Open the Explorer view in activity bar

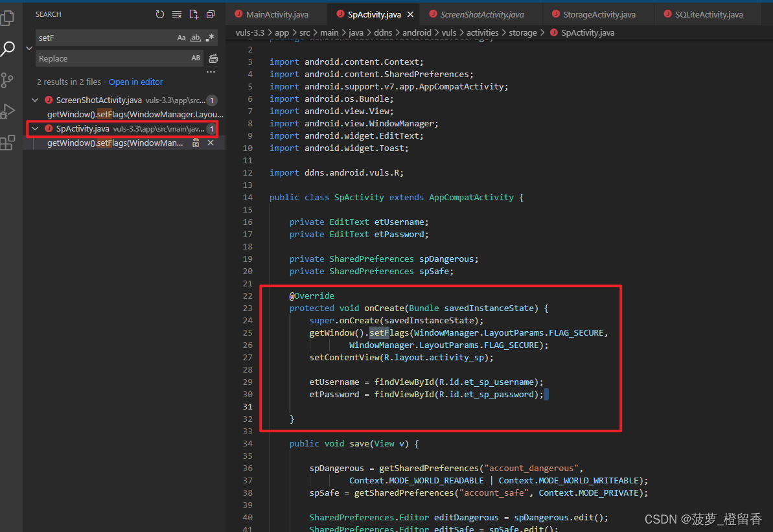click(7, 17)
